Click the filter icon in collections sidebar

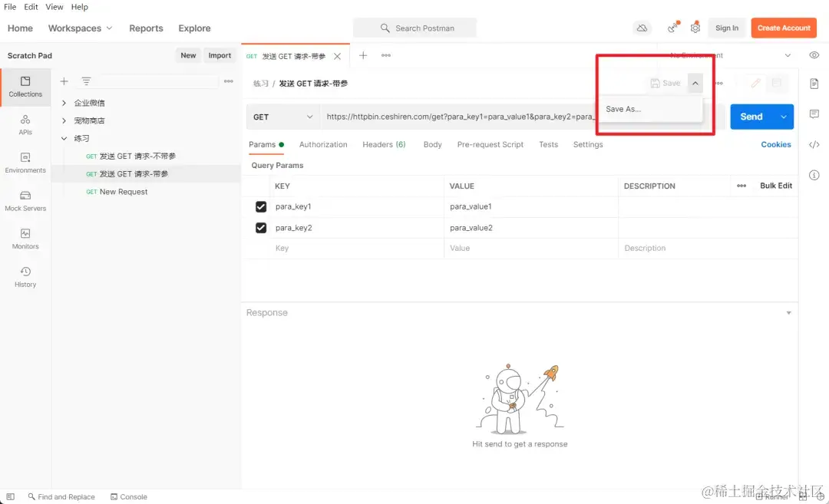pos(86,81)
